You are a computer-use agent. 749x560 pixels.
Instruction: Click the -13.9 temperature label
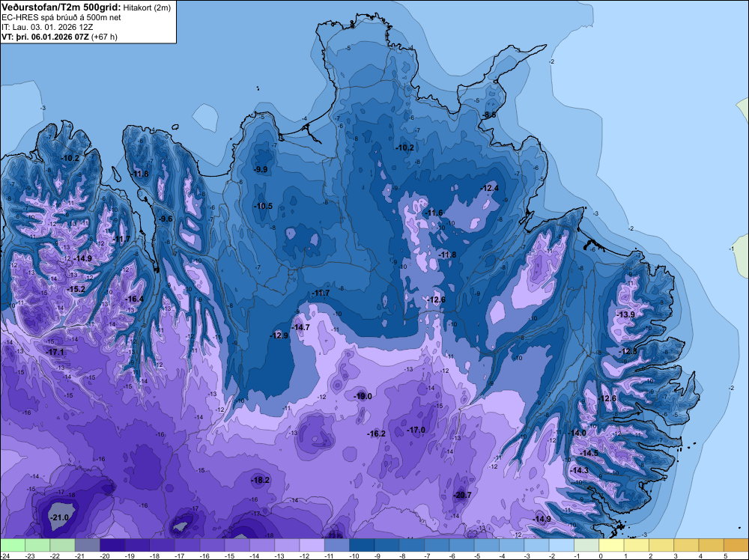point(625,314)
